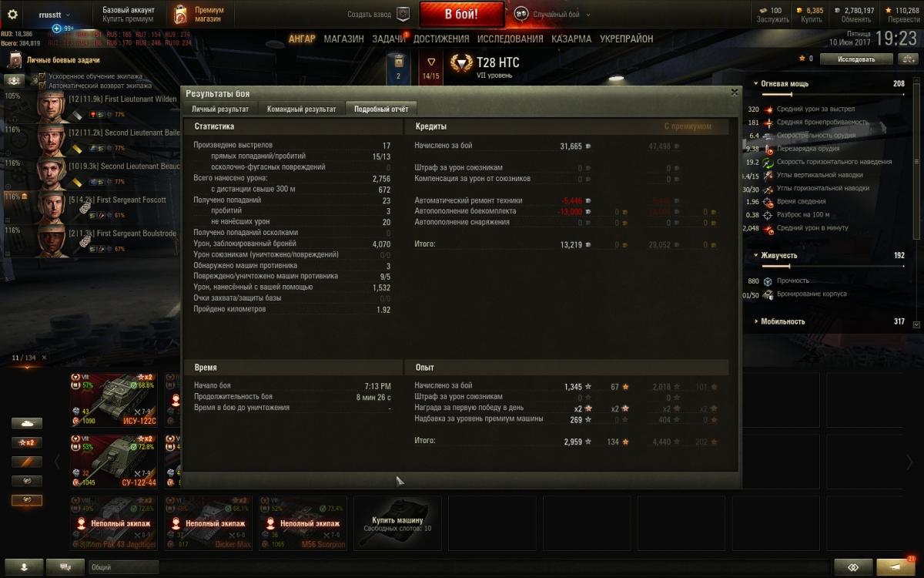The height and width of the screenshot is (578, 924).
Task: Click the Создать взвод platoon icon
Action: coord(403,14)
